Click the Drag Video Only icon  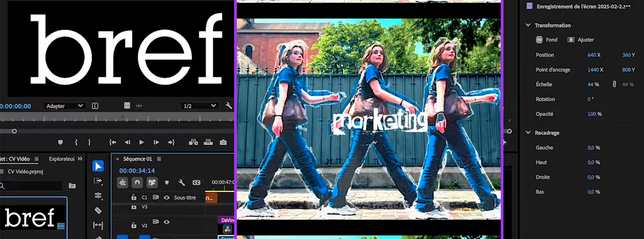tap(127, 106)
